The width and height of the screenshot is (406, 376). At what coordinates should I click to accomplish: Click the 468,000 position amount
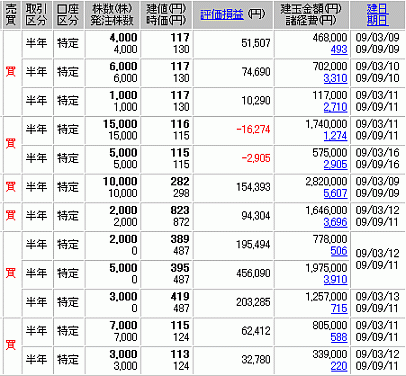(330, 37)
